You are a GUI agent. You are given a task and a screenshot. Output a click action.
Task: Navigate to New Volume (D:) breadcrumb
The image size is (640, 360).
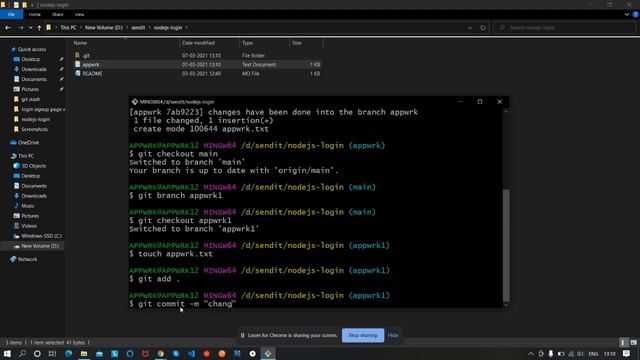pos(104,28)
